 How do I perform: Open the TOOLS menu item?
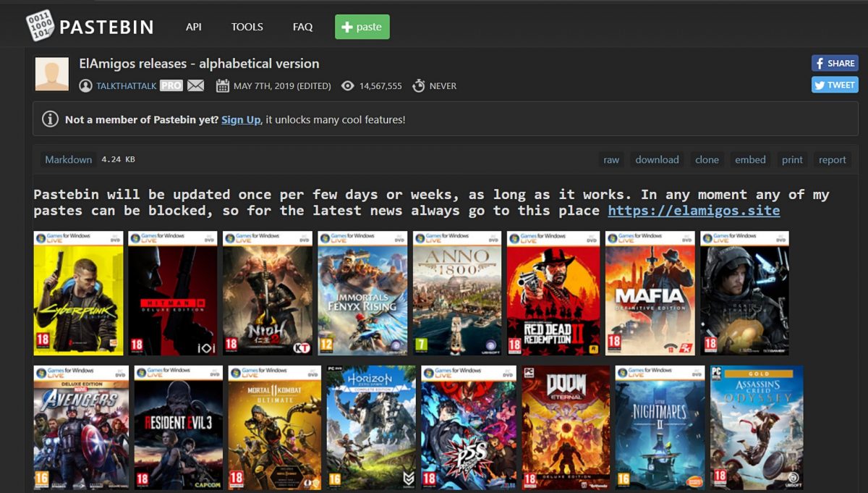(247, 27)
